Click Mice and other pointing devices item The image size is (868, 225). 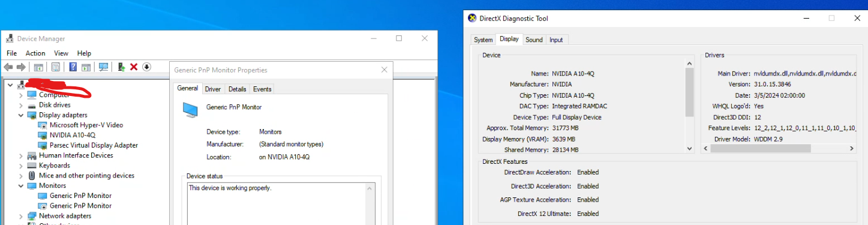pos(86,176)
